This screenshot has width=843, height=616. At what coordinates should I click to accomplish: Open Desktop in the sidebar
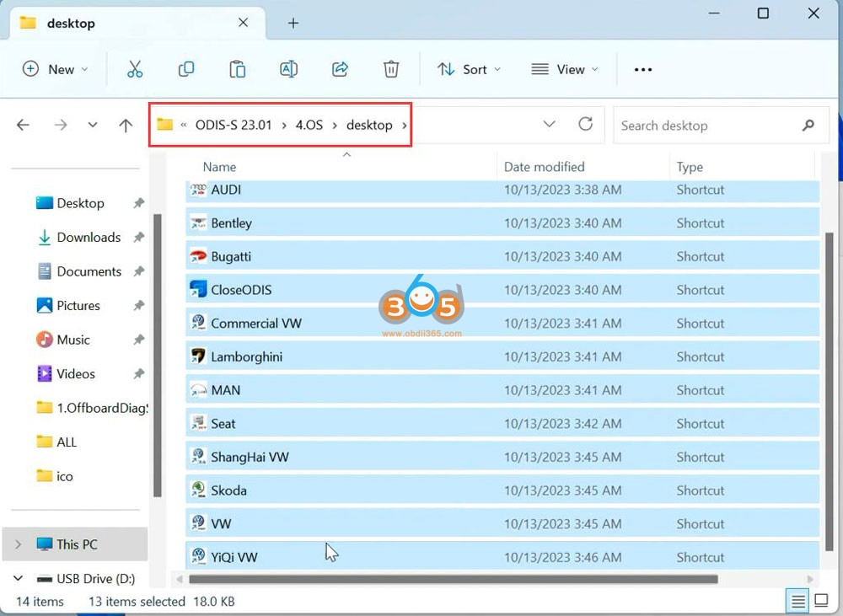pos(81,203)
